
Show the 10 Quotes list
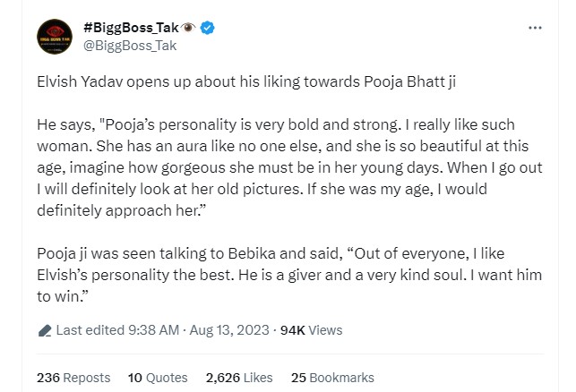point(158,378)
